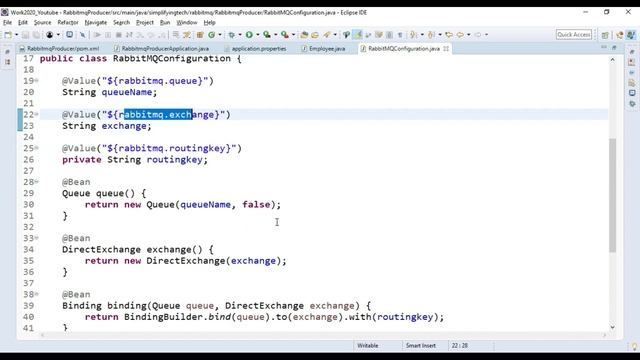Click the Back navigation yellow arrow
This screenshot has width=640, height=360.
point(460,35)
